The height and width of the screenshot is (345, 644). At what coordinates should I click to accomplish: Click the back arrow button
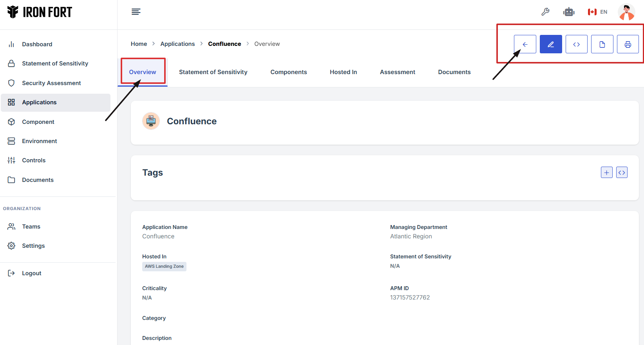click(525, 44)
